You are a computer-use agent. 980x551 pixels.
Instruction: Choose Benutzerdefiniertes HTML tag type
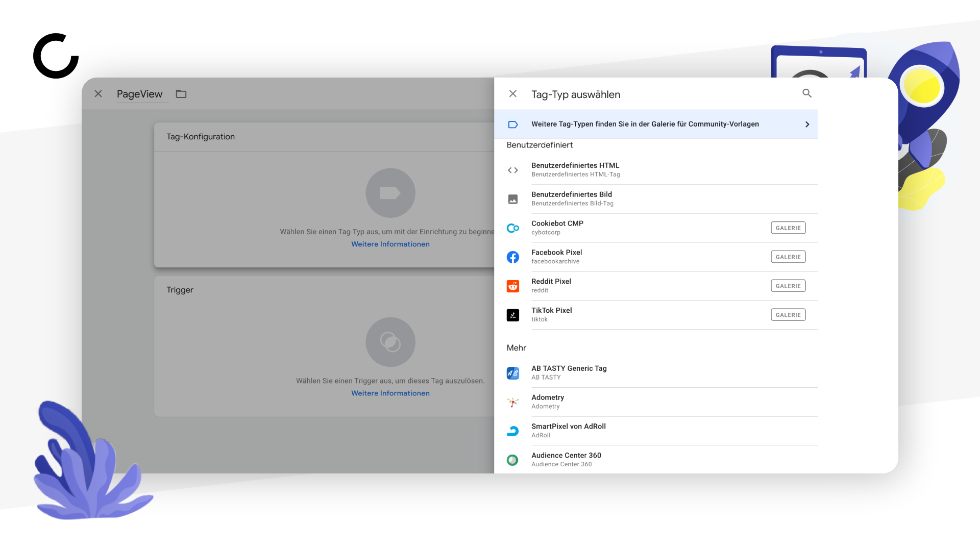662,170
